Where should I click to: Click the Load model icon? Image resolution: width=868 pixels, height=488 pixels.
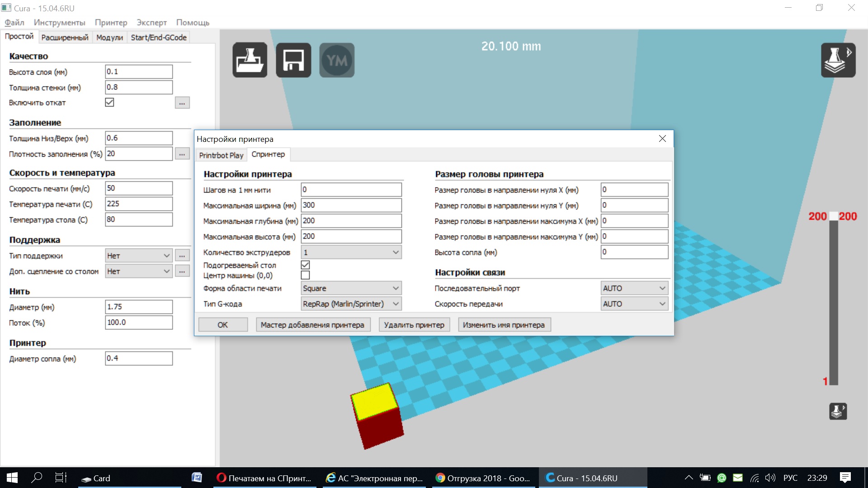[x=250, y=60]
